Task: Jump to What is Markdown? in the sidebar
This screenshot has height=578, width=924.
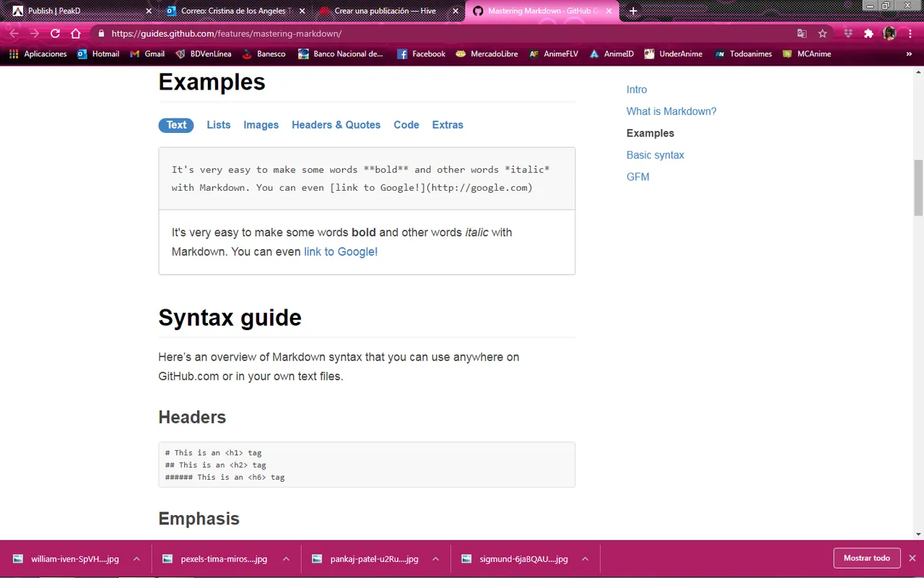Action: click(x=671, y=111)
